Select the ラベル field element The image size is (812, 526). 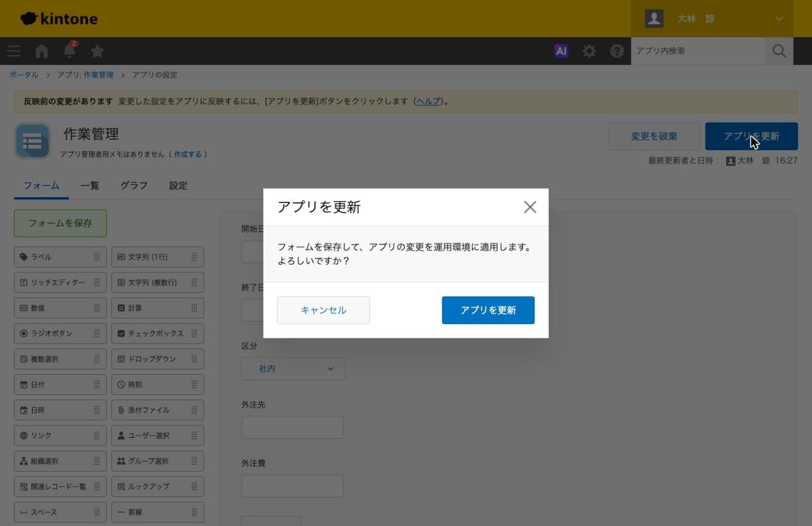[60, 257]
